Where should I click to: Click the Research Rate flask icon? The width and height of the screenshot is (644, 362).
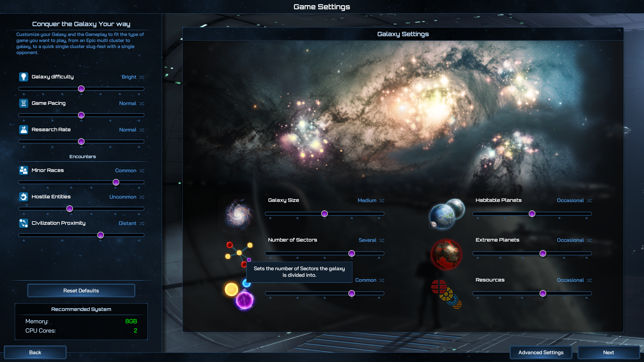[x=23, y=129]
